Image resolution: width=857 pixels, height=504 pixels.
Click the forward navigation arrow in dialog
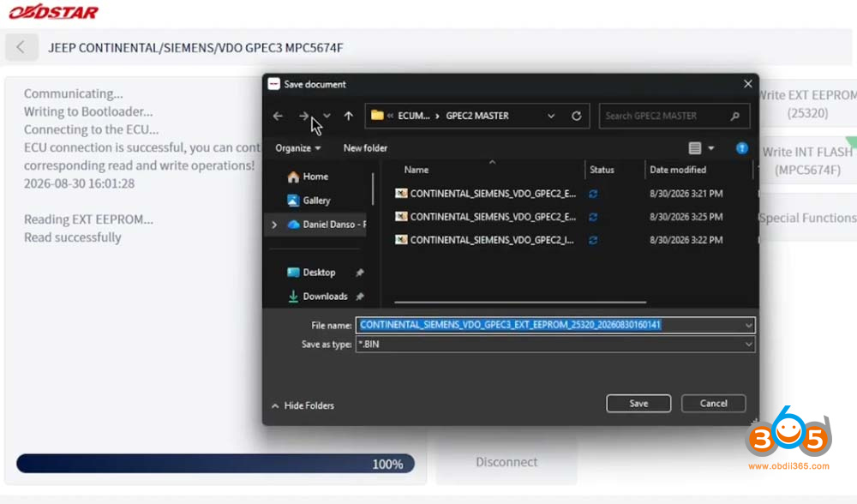[x=303, y=116]
